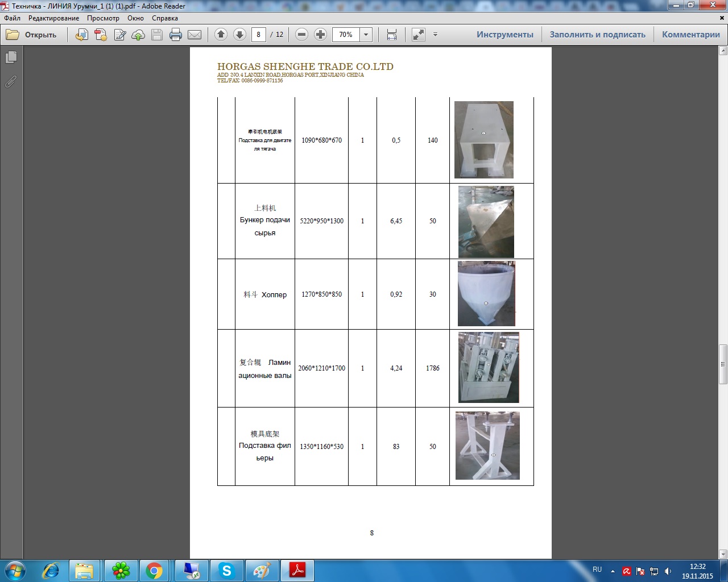728x582 pixels.
Task: Click the Ламинационные валы photo
Action: (489, 368)
